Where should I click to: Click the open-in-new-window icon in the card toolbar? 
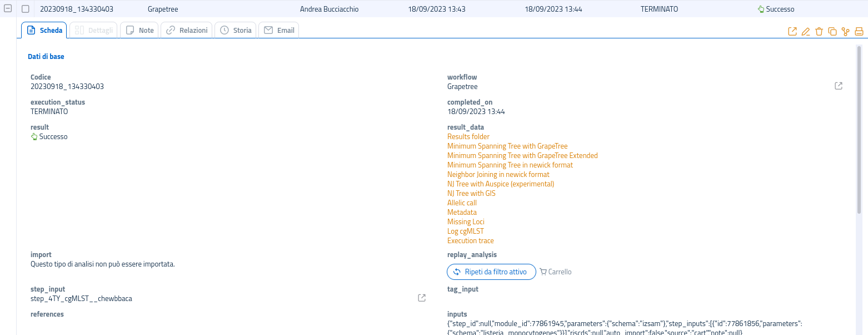(x=792, y=32)
